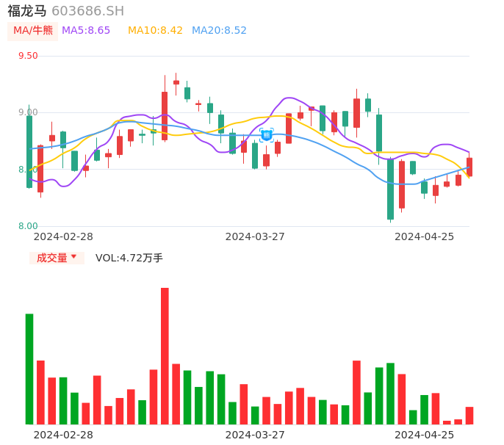Click the 2024-04-25 date label under volume chart
This screenshot has width=504, height=445.
pos(425,435)
